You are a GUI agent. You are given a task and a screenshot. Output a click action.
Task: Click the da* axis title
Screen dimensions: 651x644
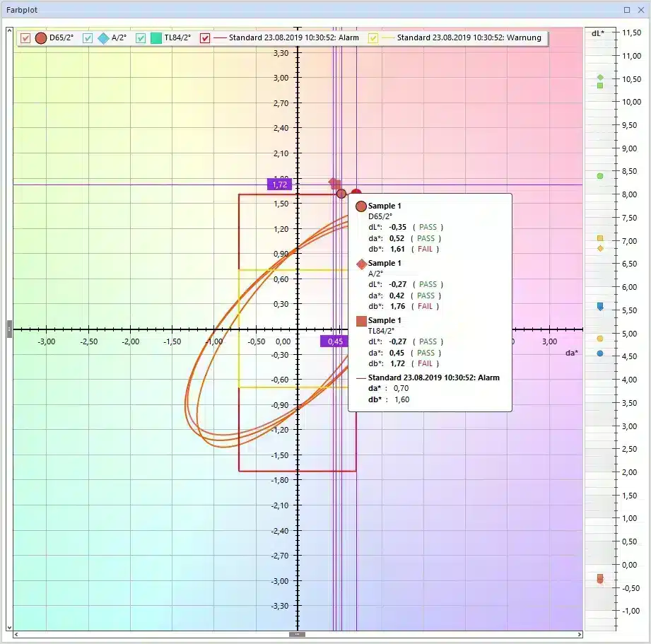(572, 353)
